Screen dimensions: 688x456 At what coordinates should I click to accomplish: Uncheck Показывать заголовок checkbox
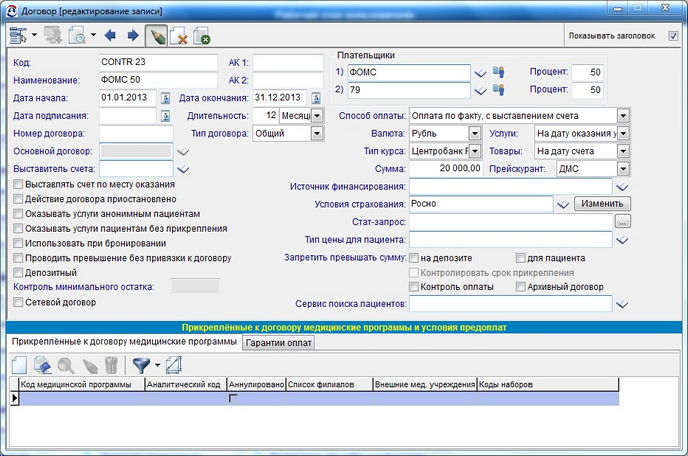pyautogui.click(x=673, y=36)
